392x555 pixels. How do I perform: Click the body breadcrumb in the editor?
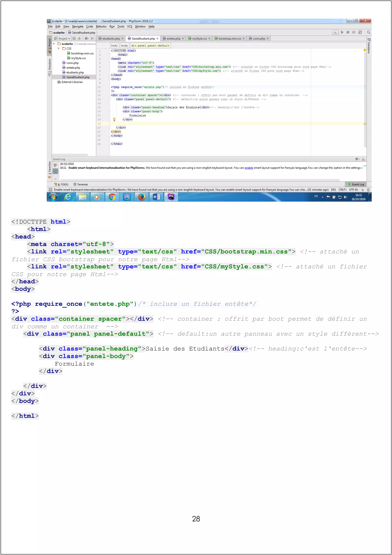click(125, 45)
